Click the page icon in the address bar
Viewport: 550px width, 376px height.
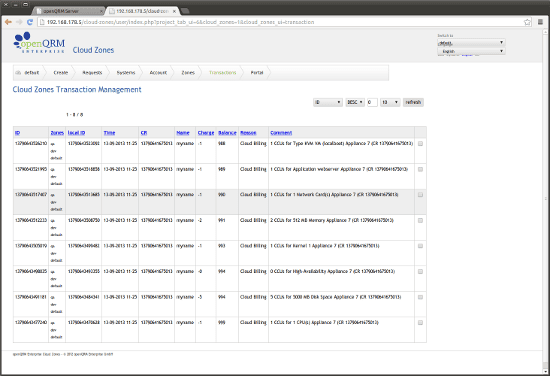click(42, 22)
